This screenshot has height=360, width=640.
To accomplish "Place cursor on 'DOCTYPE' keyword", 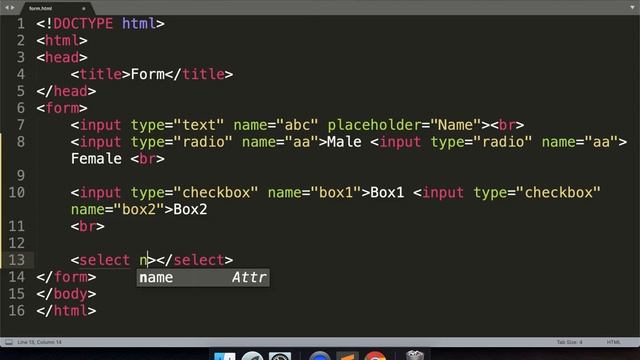I will pos(83,24).
